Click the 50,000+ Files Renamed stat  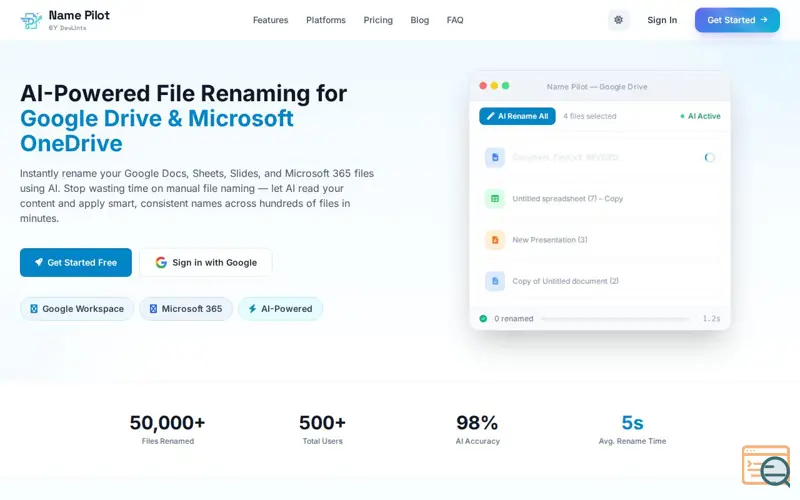click(167, 429)
